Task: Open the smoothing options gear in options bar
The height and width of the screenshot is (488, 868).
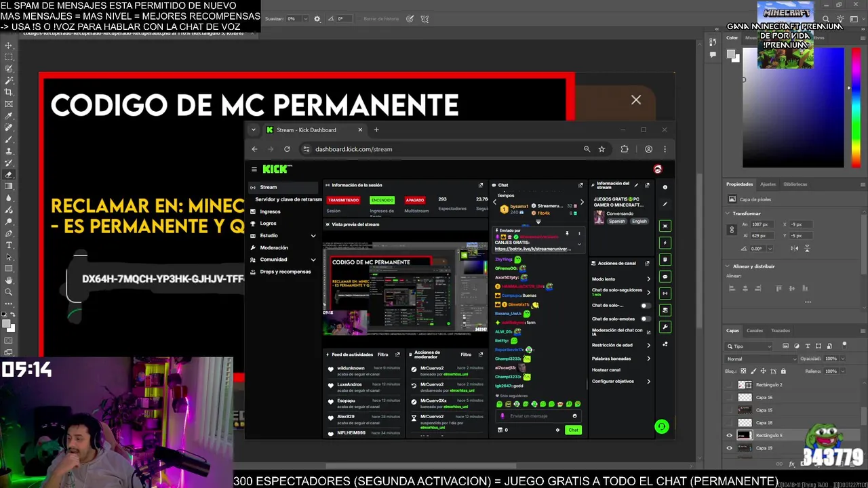Action: point(317,19)
